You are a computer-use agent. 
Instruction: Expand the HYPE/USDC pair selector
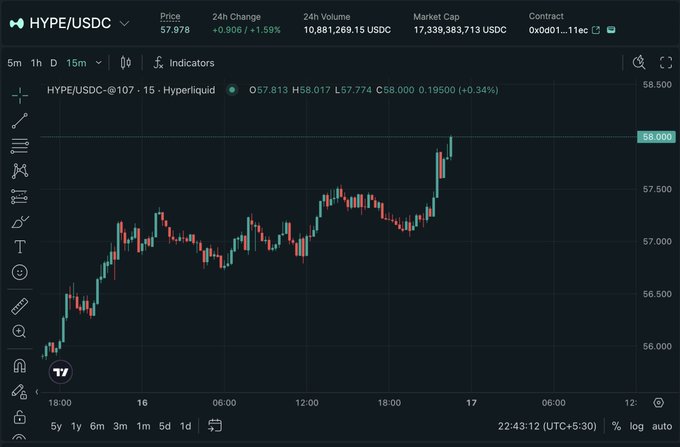pos(124,23)
